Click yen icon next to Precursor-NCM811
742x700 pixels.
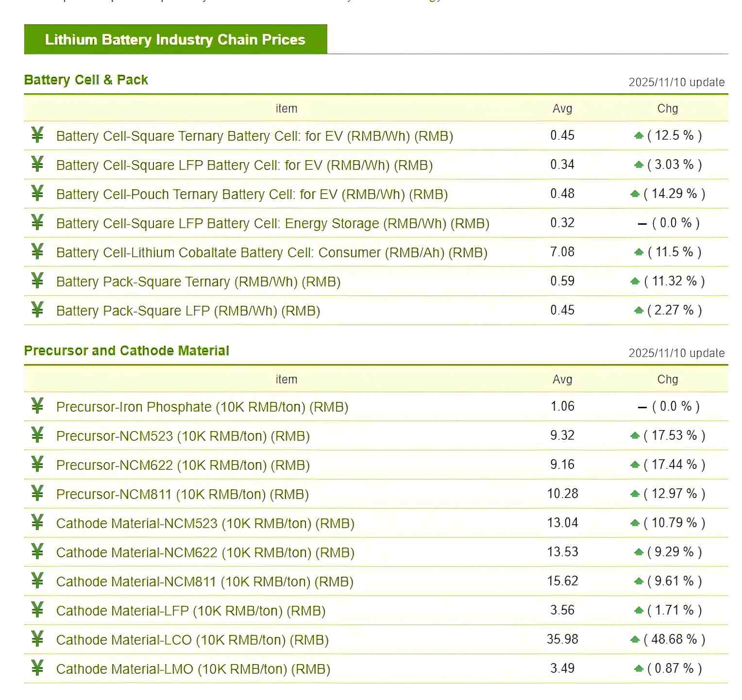coord(37,493)
